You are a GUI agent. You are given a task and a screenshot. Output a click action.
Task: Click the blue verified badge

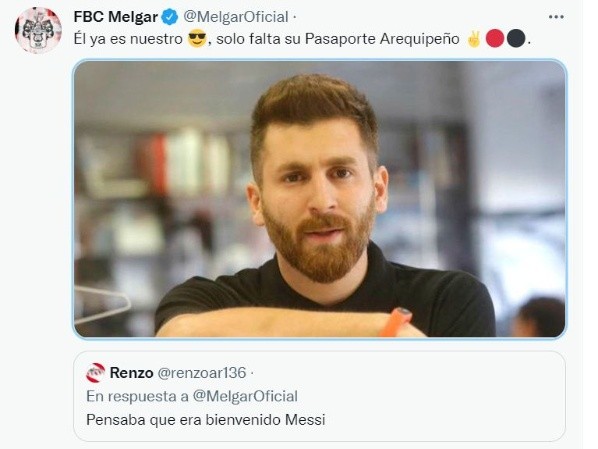(x=170, y=17)
